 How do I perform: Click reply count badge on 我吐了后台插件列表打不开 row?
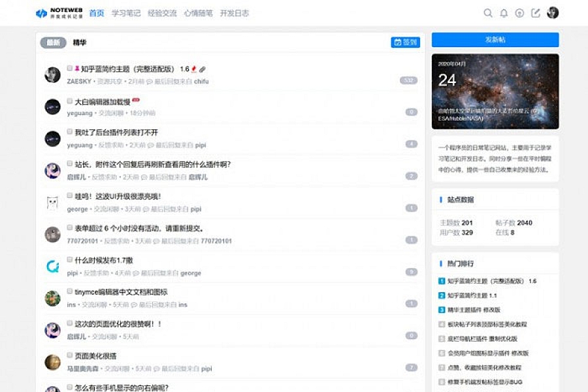click(412, 144)
